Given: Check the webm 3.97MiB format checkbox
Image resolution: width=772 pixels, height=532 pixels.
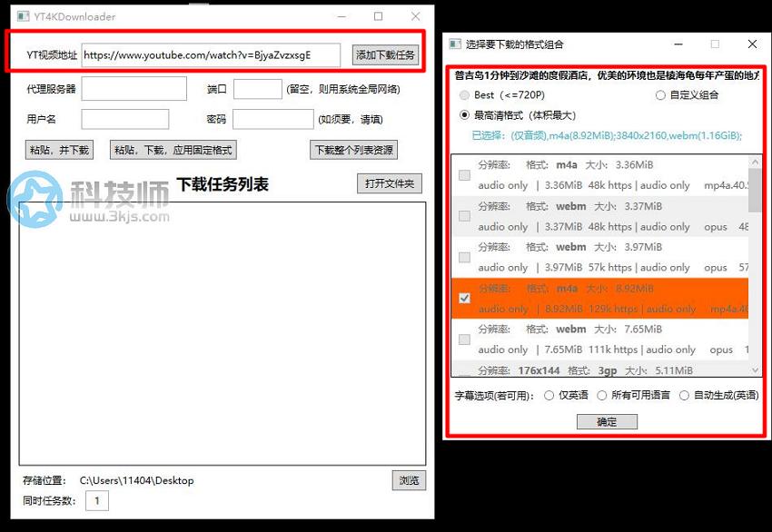Looking at the screenshot, I should pyautogui.click(x=464, y=258).
